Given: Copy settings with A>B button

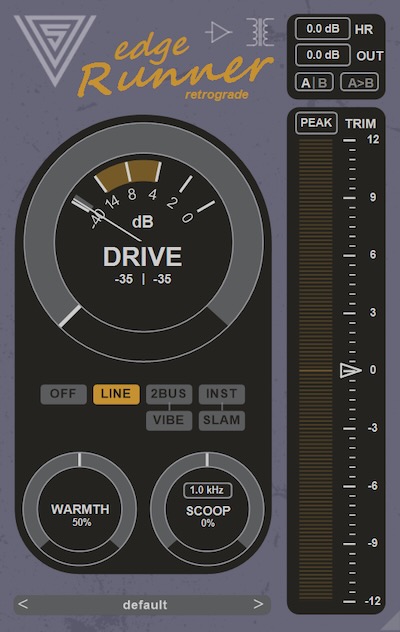Looking at the screenshot, I should (360, 83).
